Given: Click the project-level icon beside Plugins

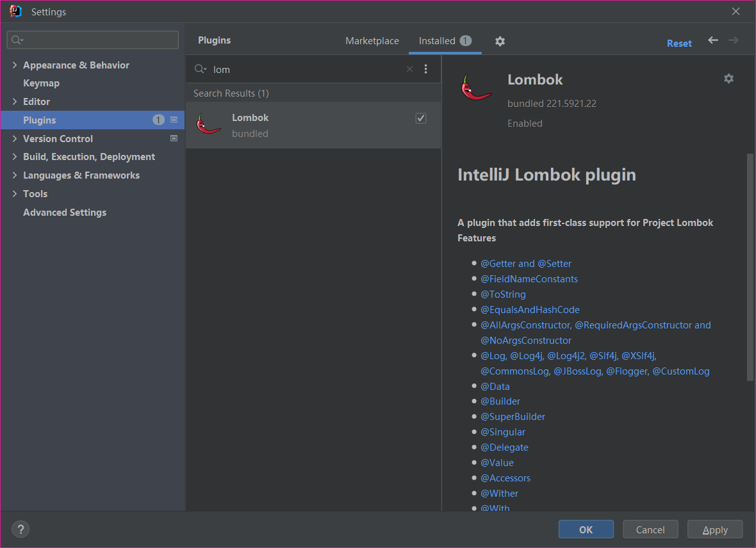Looking at the screenshot, I should click(174, 120).
